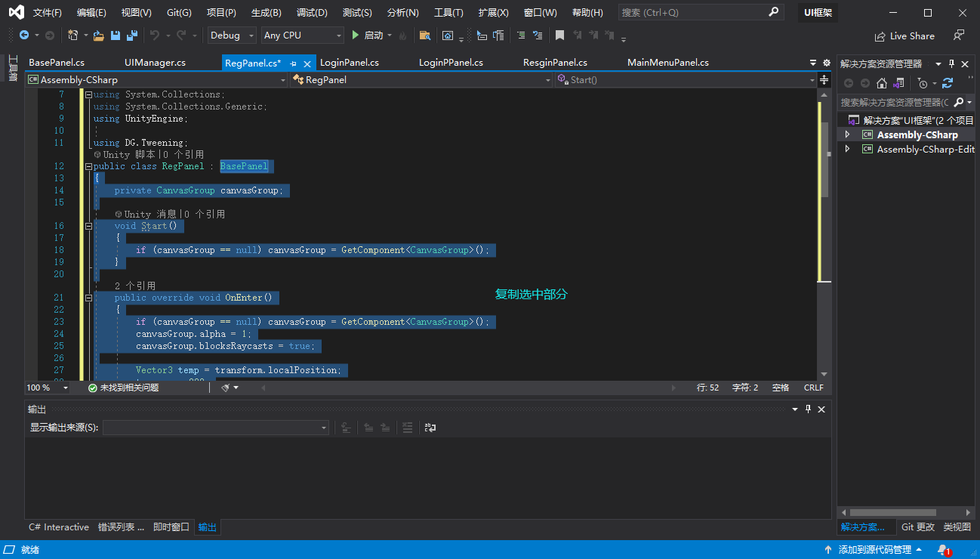Open the RegPanel type navigation dropdown
Image resolution: width=980 pixels, height=559 pixels.
422,79
